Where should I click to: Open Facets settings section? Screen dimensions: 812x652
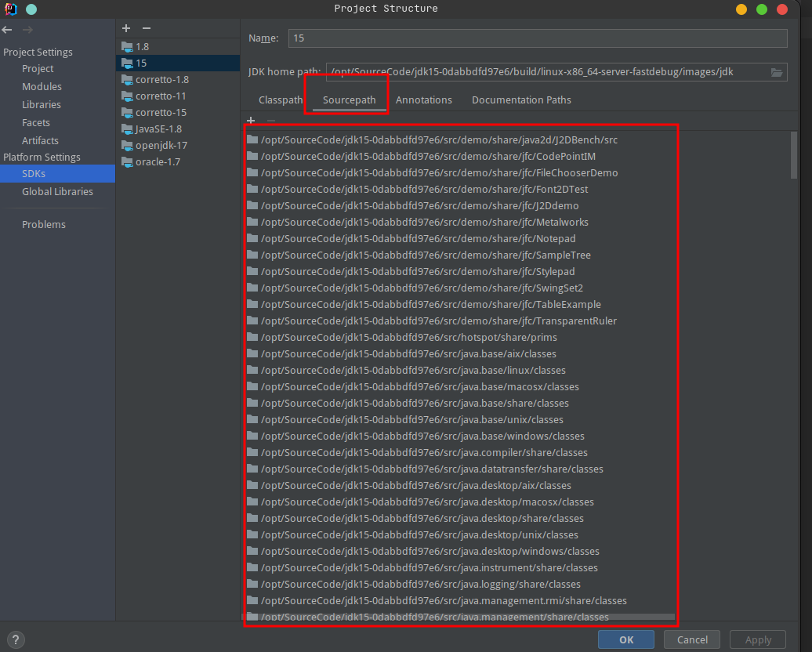point(36,123)
